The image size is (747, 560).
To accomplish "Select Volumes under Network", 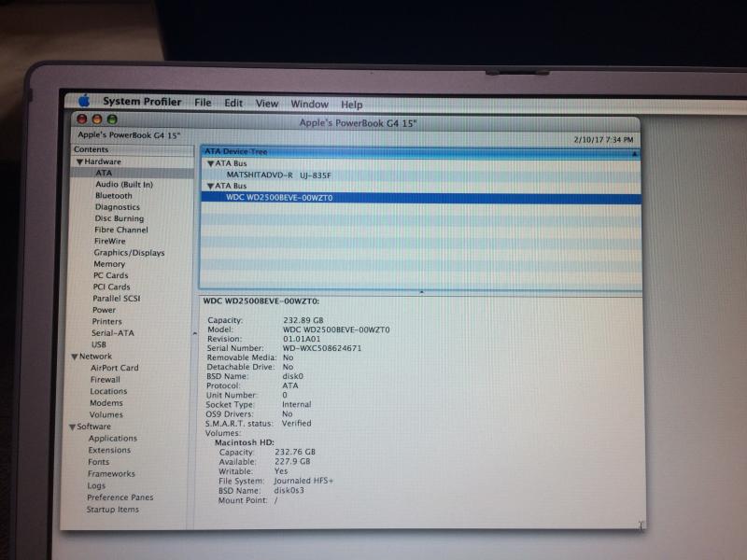I will point(106,414).
